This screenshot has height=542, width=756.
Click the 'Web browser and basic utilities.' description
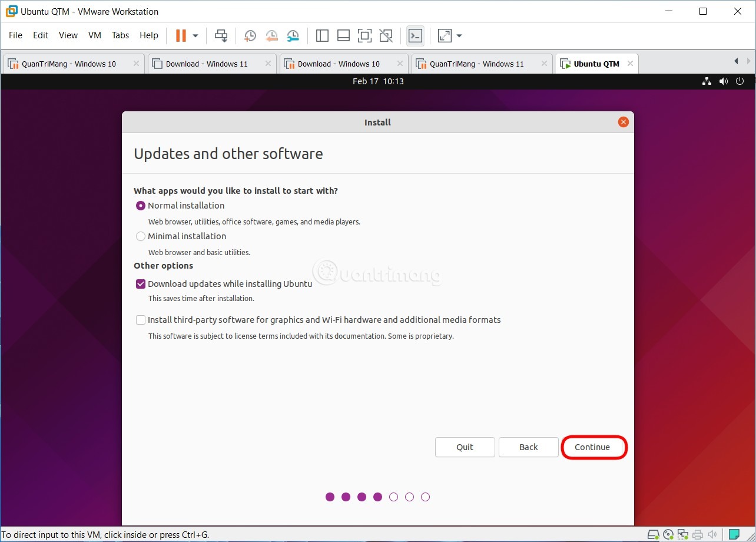click(199, 252)
